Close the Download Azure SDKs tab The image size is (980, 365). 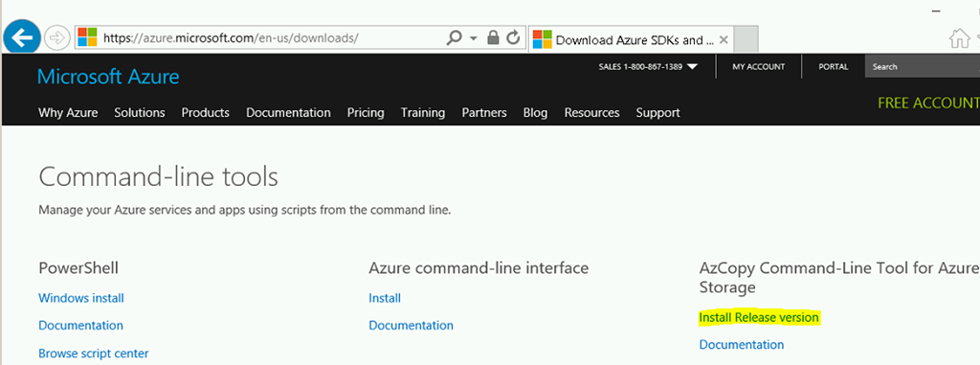[x=724, y=40]
